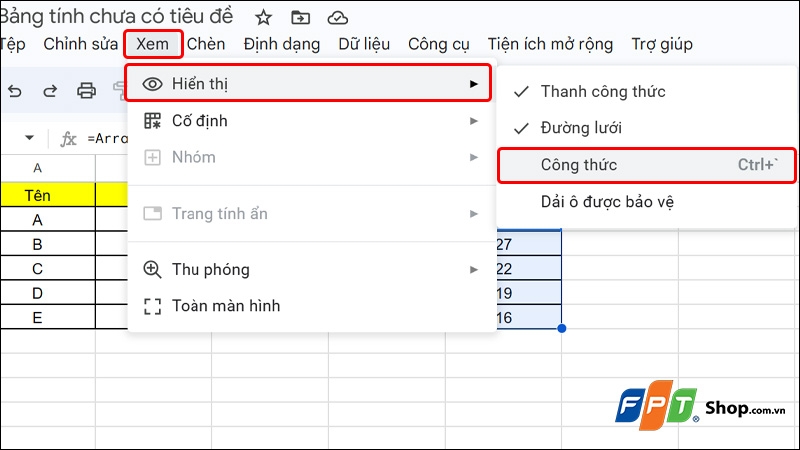
Task: Choose Toàn màn hình menu entry
Action: (312, 306)
